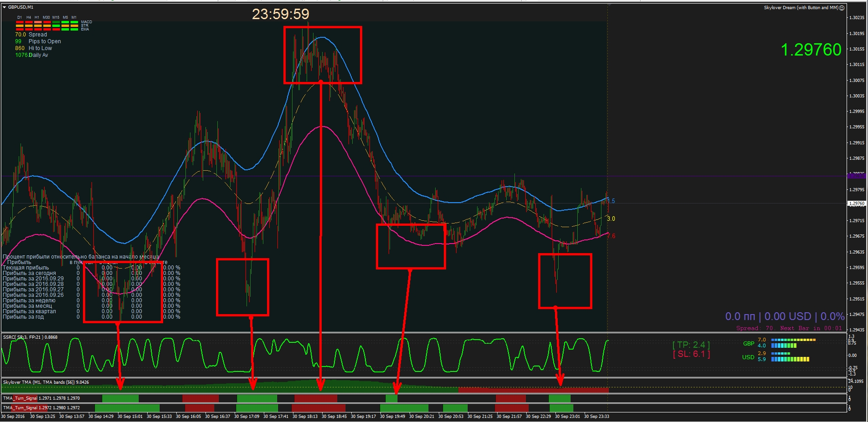Click the yellow 3.0 middle TMA band label
868x422 pixels.
coord(611,219)
